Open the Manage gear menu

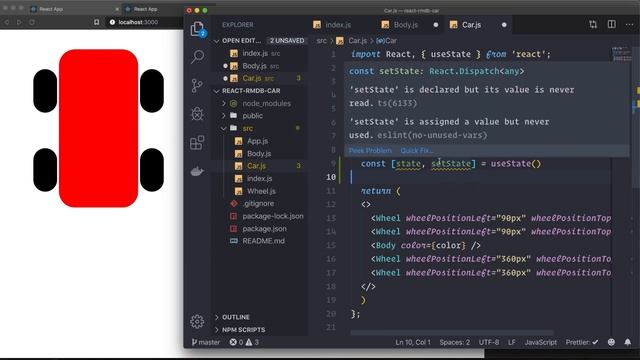point(197,322)
